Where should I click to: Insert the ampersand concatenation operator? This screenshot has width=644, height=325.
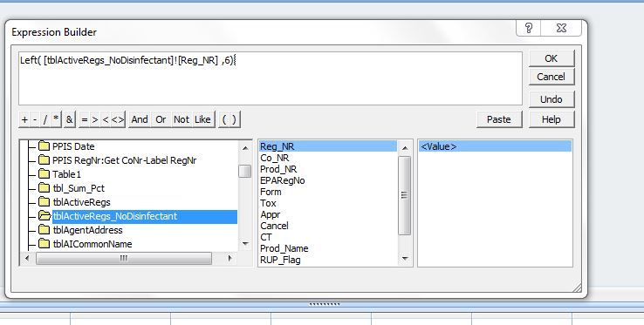pyautogui.click(x=69, y=120)
